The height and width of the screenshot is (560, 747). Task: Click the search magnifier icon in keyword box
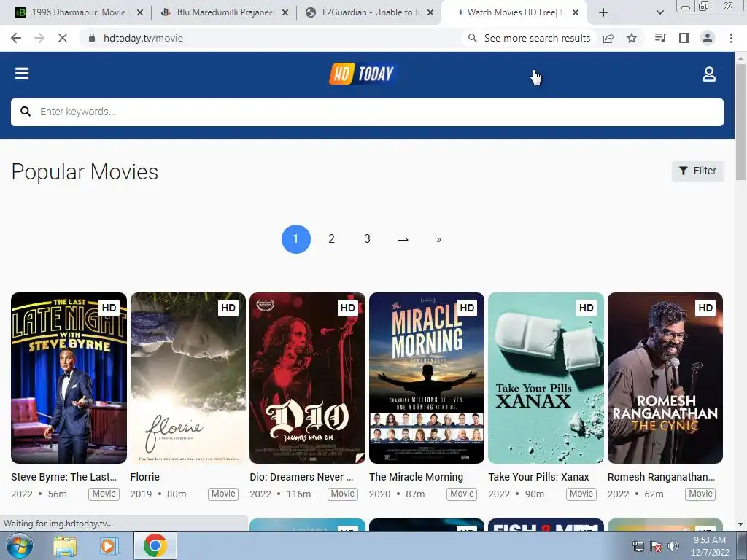(x=26, y=112)
